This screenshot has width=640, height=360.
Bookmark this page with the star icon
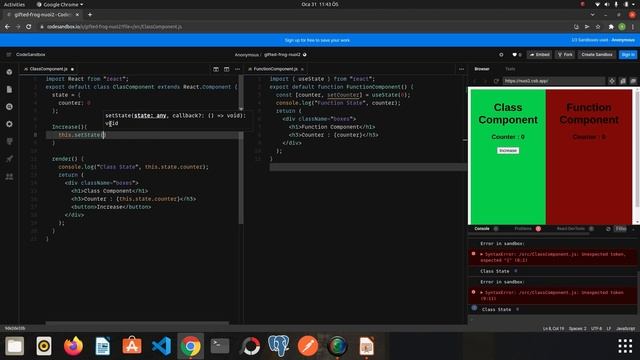pos(598,27)
